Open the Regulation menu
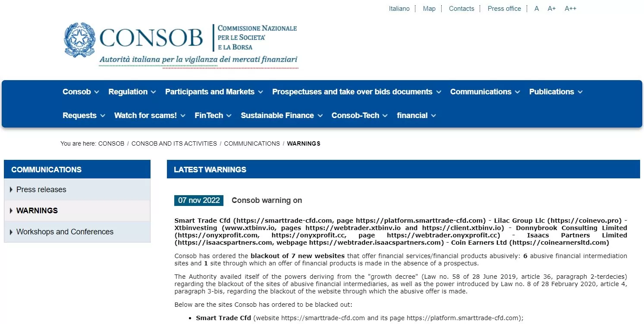The image size is (644, 324). (132, 92)
